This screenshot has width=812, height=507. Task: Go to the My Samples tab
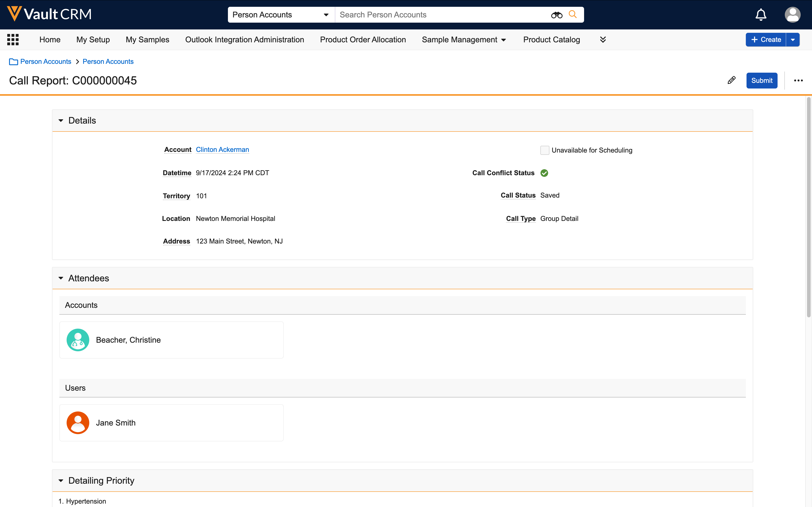coord(147,40)
